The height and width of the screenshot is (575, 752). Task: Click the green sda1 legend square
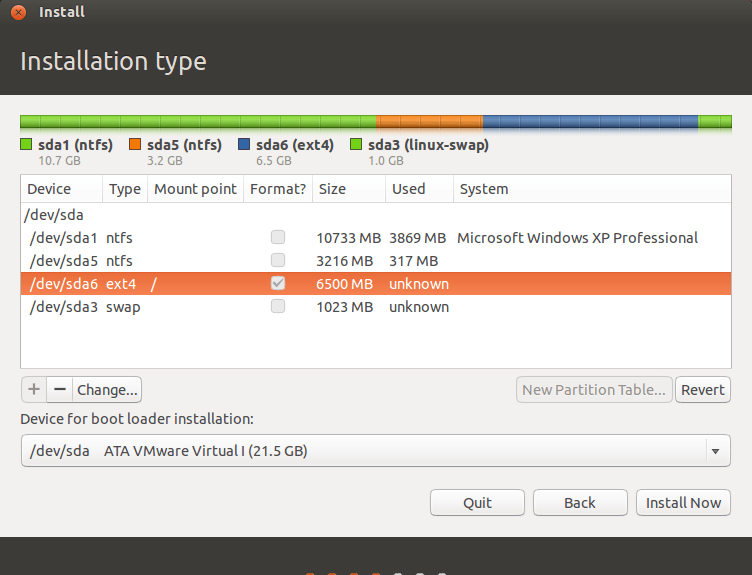27,145
